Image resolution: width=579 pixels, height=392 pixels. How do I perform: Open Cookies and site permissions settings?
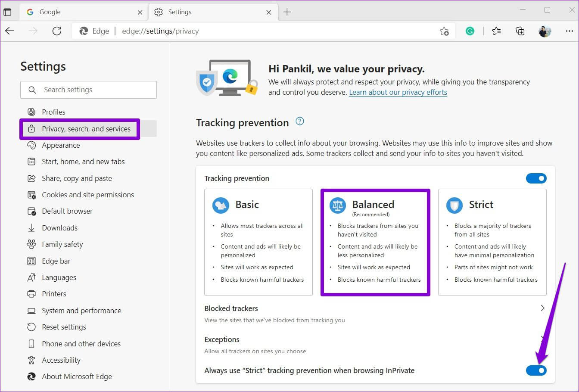pos(88,195)
